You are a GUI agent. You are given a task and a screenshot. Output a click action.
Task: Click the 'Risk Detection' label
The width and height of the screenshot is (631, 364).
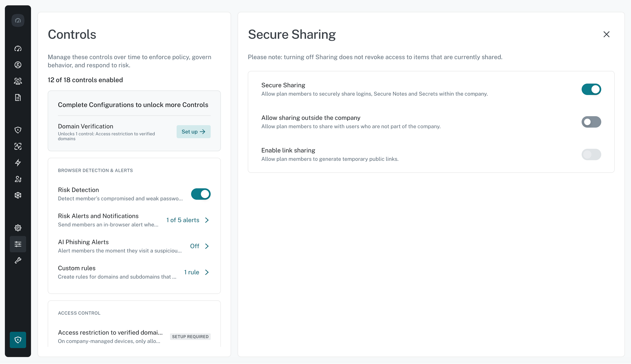[x=78, y=190]
